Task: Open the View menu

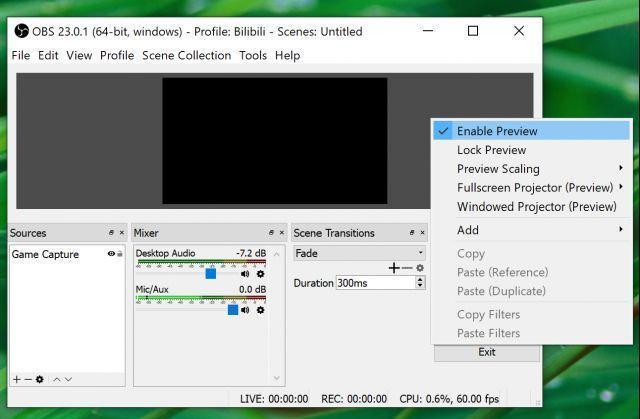Action: click(79, 55)
